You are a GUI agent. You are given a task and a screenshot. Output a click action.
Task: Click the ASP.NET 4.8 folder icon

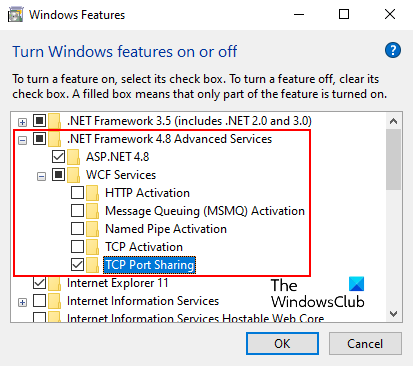click(74, 157)
